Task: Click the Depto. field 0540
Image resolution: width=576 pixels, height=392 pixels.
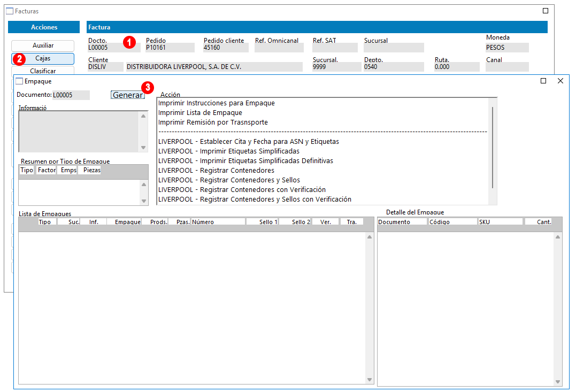Action: coord(394,67)
